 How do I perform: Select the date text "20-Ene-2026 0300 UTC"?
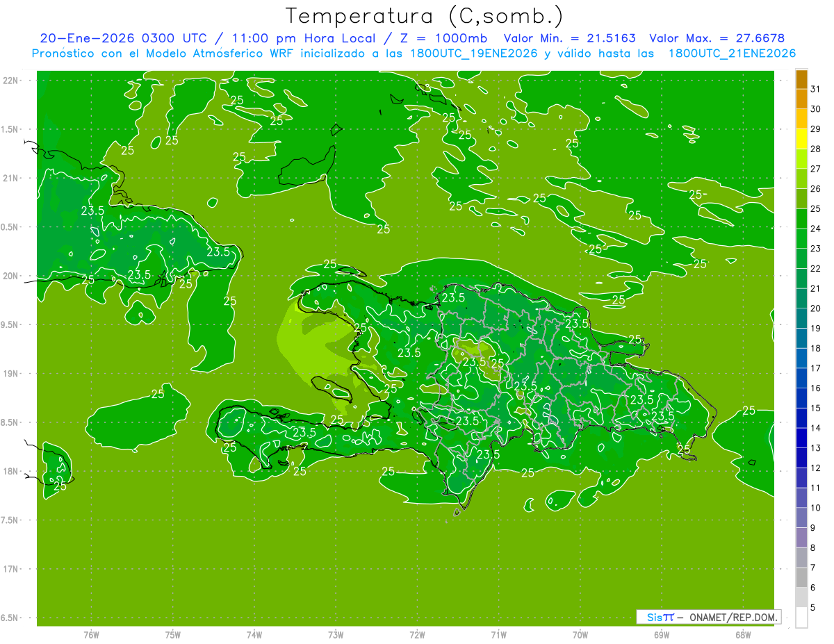coord(123,38)
